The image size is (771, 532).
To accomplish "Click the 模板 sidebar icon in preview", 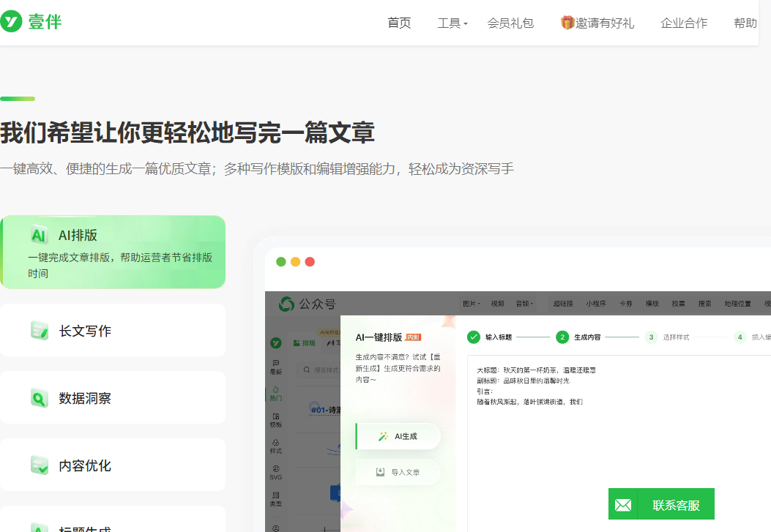I will (276, 420).
